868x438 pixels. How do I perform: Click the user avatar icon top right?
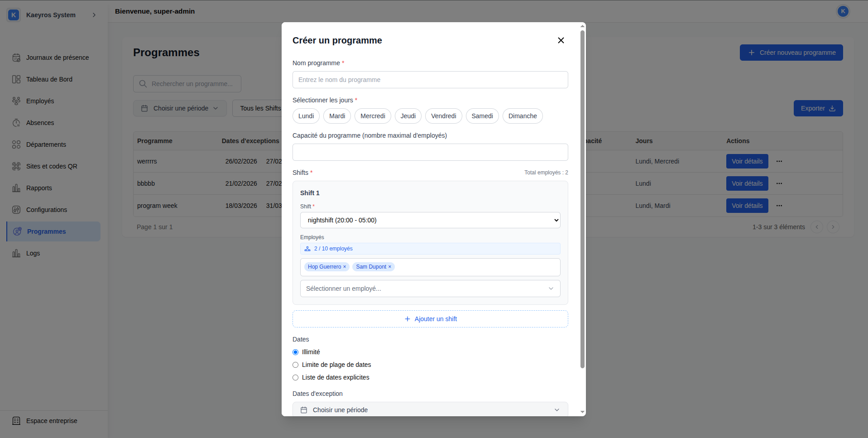click(843, 11)
